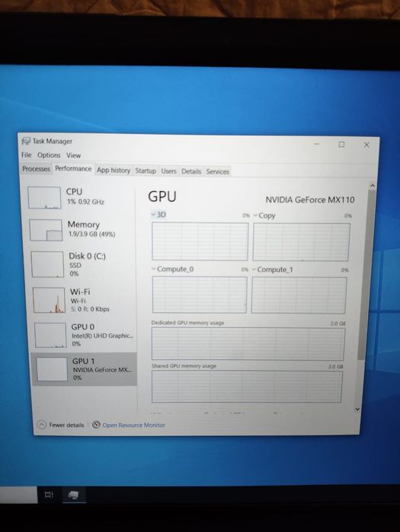
Task: Click the Compute_0 engine graph
Action: (x=200, y=295)
